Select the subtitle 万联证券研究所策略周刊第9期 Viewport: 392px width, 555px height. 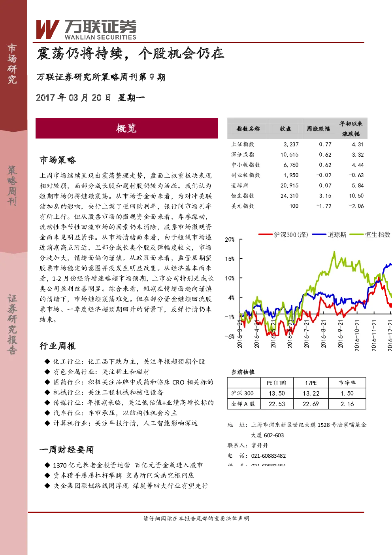point(101,77)
